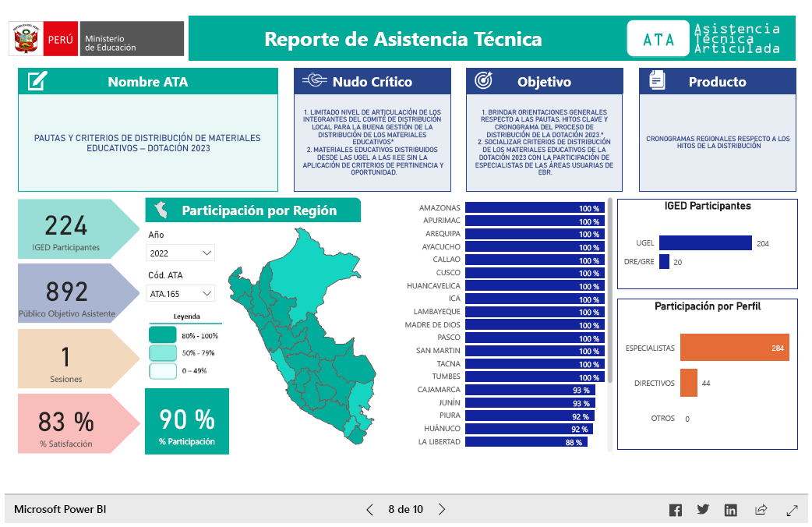Screen dimensions: 812x527
Task: Click the Producto document icon
Action: tap(657, 80)
